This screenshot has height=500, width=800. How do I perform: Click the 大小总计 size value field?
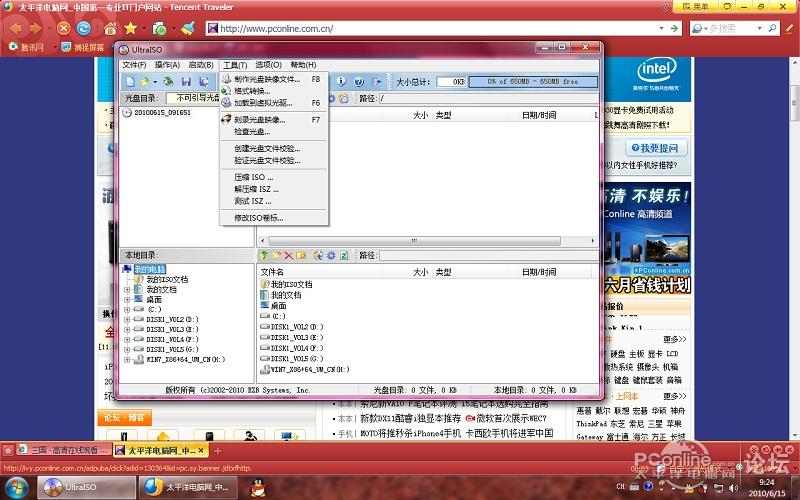452,82
